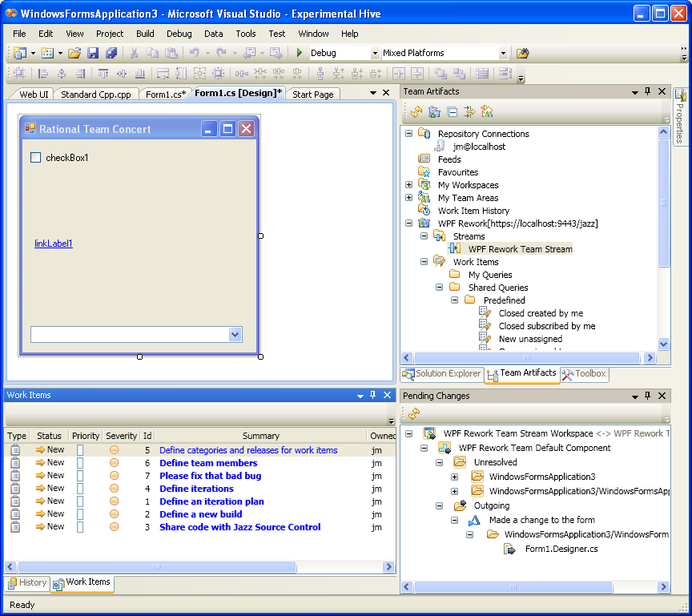Open a file with the Open File icon

click(x=74, y=54)
